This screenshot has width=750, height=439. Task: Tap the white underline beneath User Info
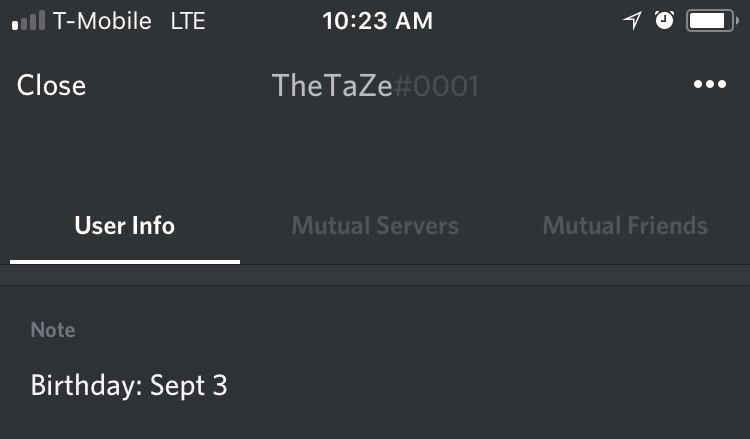124,261
